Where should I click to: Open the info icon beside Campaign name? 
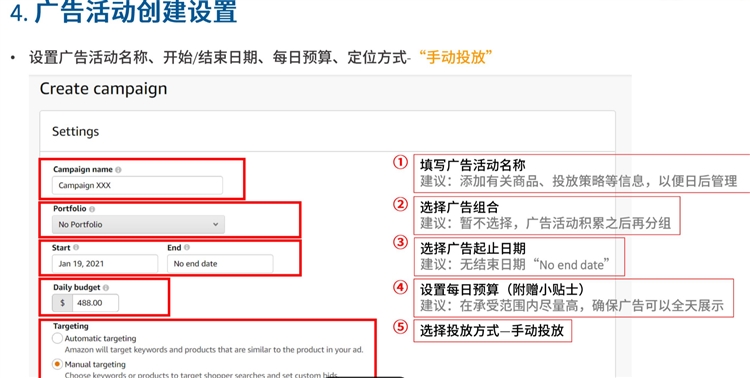coord(118,169)
